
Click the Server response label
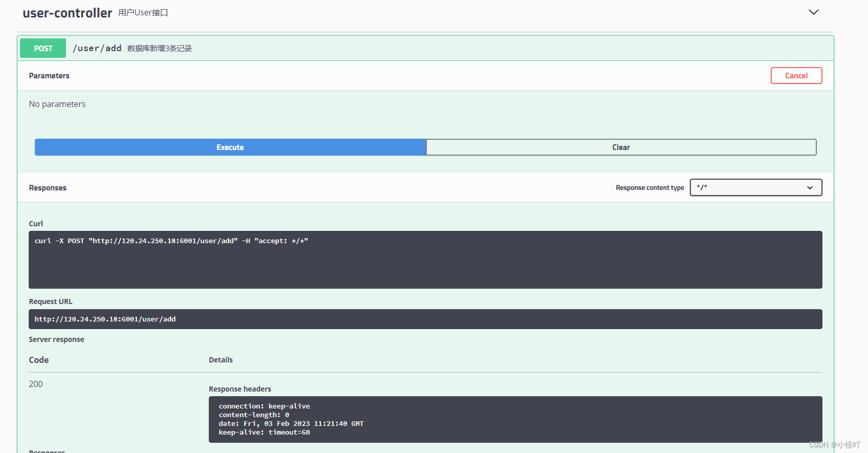(56, 339)
